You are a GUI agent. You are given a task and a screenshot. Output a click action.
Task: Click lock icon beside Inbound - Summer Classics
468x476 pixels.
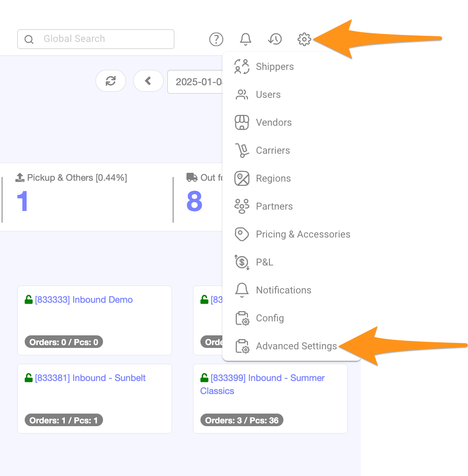pos(204,378)
